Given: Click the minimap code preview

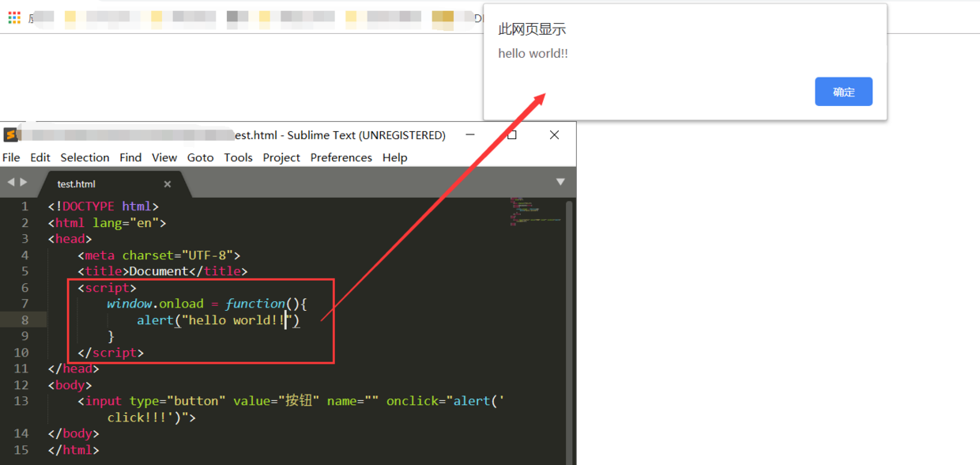Looking at the screenshot, I should coord(535,212).
